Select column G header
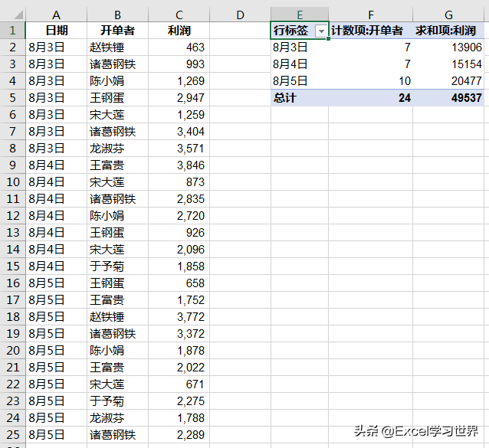The height and width of the screenshot is (448, 489). 448,15
